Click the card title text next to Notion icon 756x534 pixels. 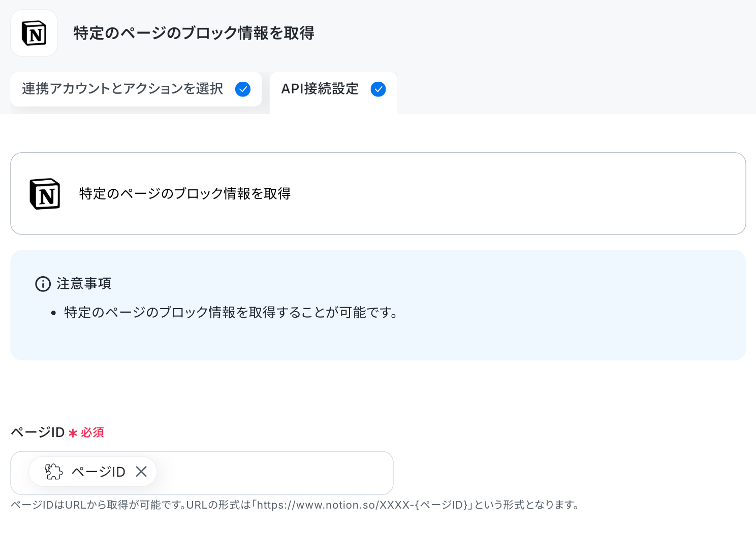[185, 194]
